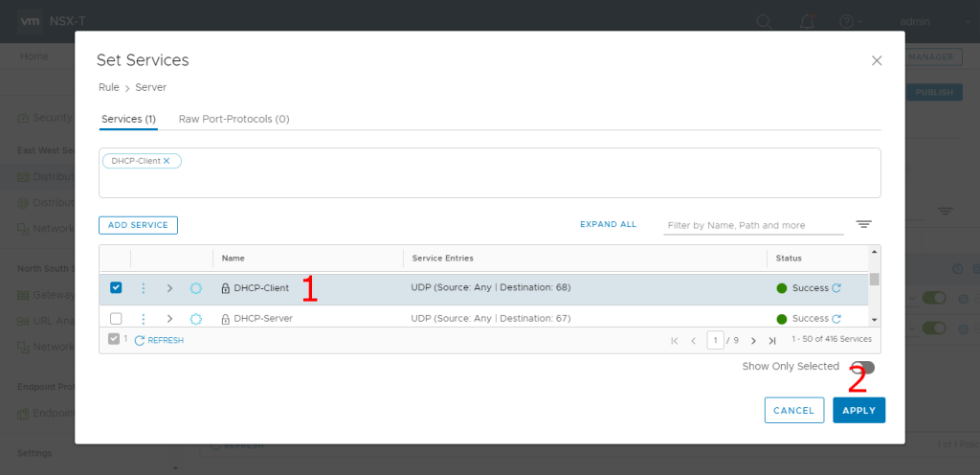Refresh status of DHCP-Client service
The width and height of the screenshot is (980, 475).
click(x=836, y=288)
